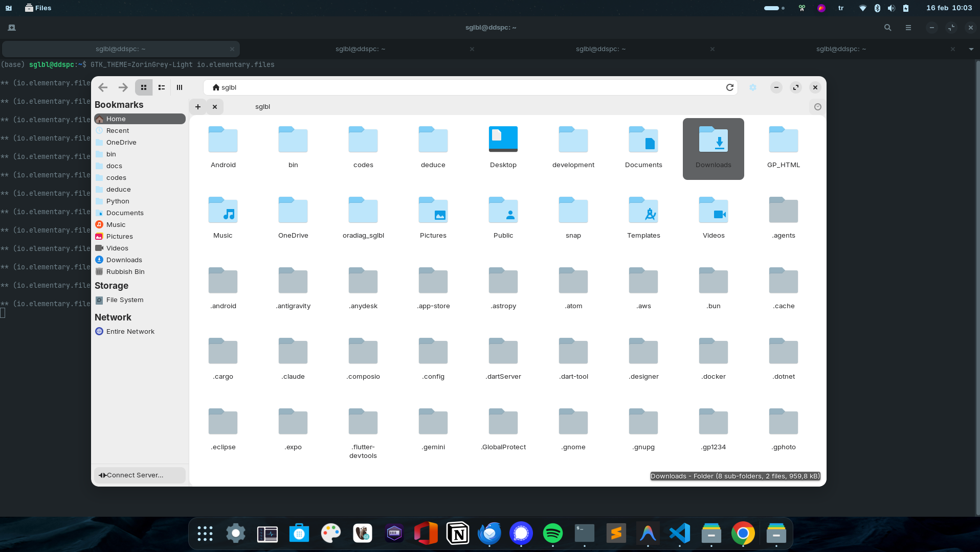980x552 pixels.
Task: Click the forward navigation arrow
Action: point(123,87)
